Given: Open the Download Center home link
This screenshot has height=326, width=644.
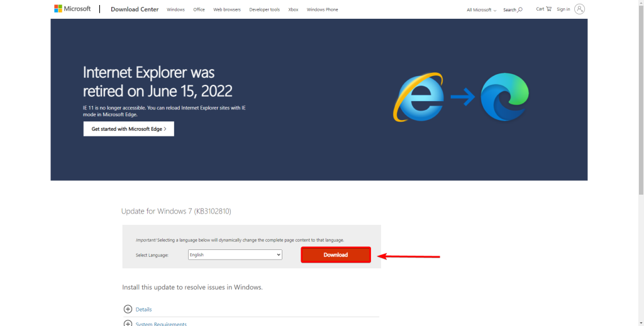Looking at the screenshot, I should 135,9.
